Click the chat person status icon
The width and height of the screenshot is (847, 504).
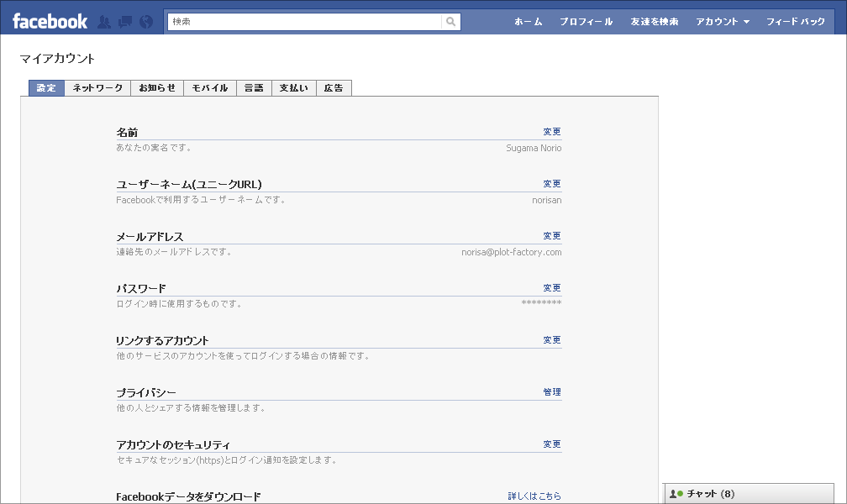[x=676, y=494]
